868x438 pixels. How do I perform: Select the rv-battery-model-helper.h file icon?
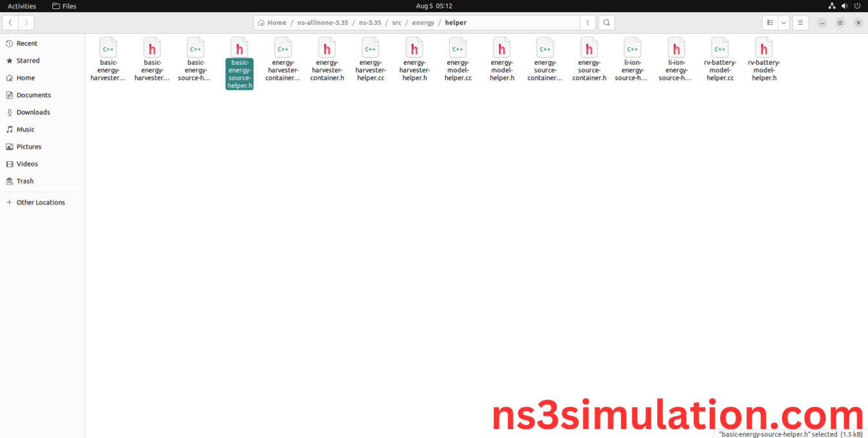coord(763,49)
